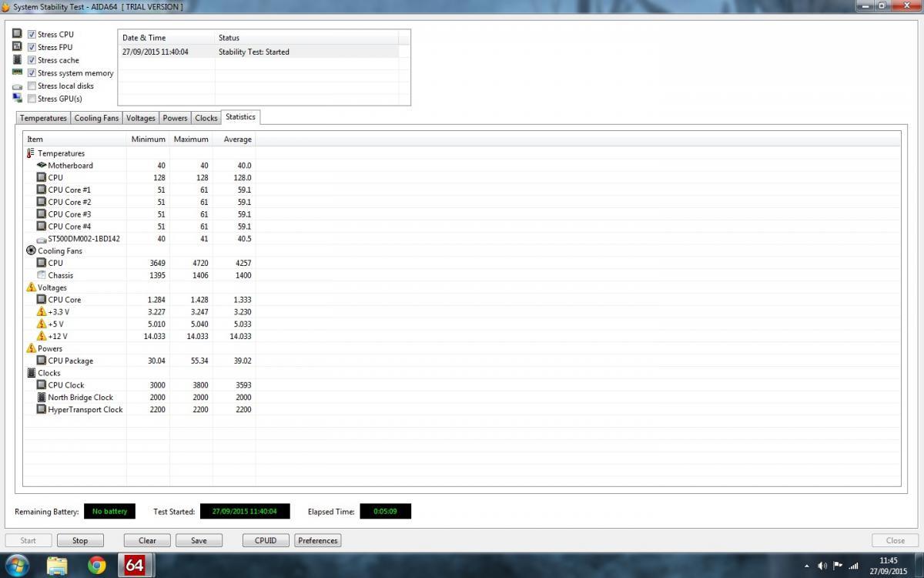Click the Date & Time log column header
The image size is (924, 578).
[166, 38]
